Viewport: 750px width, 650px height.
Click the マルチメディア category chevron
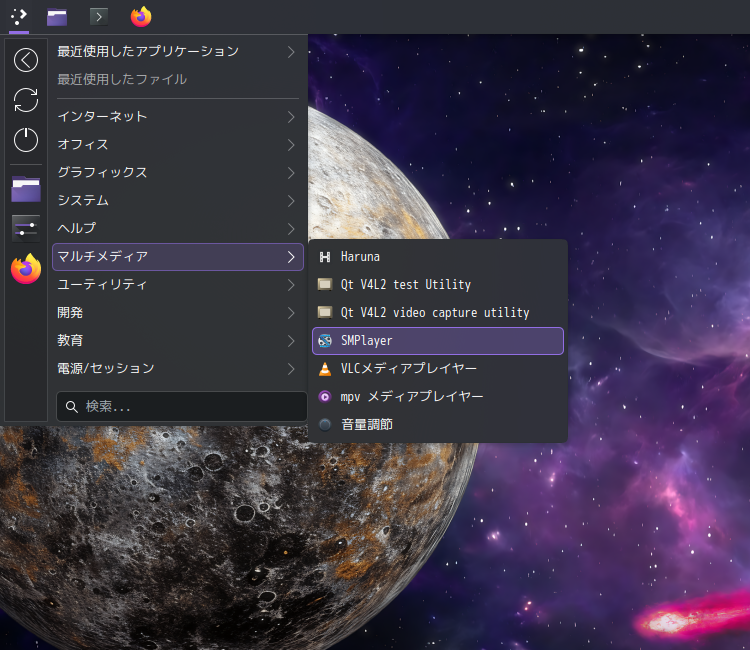[291, 257]
